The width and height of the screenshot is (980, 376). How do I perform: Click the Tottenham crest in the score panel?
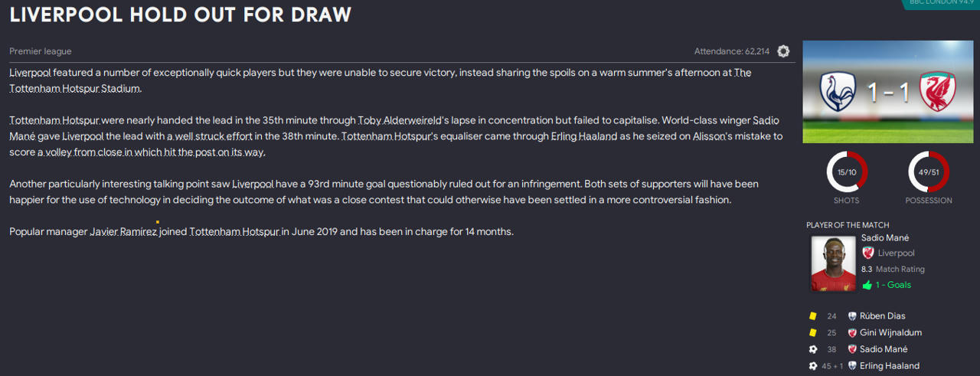[836, 91]
